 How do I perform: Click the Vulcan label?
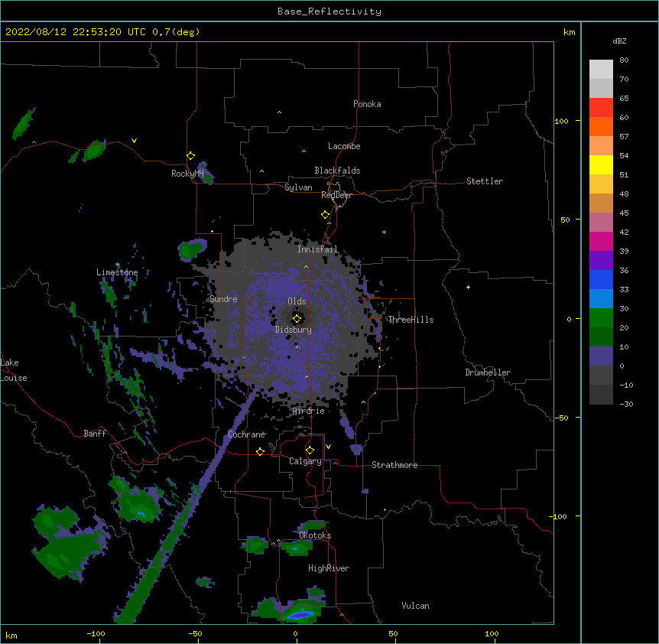415,606
